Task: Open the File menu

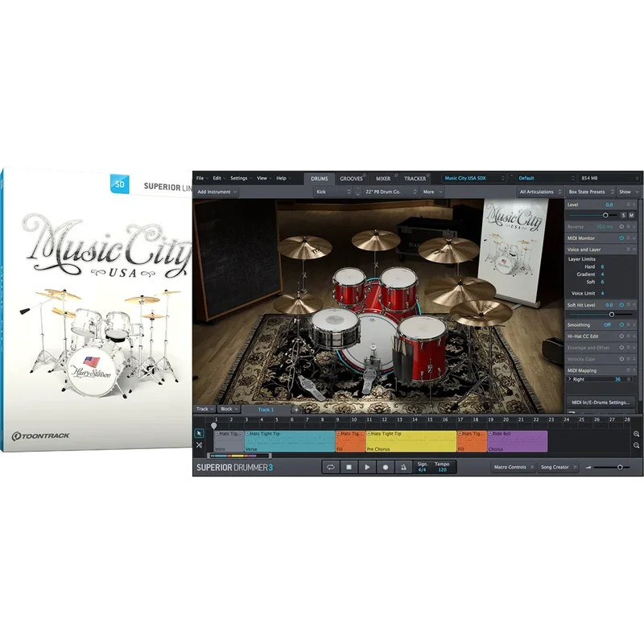Action: tap(202, 178)
